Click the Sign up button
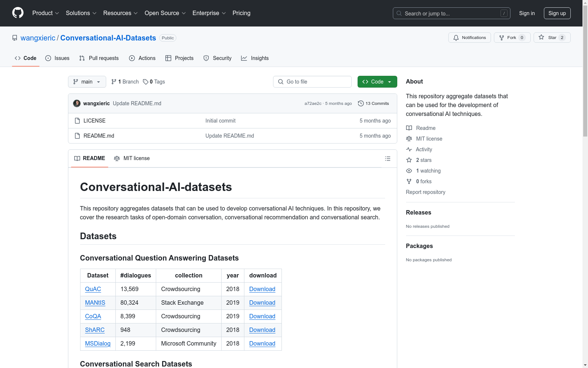This screenshot has width=588, height=368. pyautogui.click(x=557, y=13)
